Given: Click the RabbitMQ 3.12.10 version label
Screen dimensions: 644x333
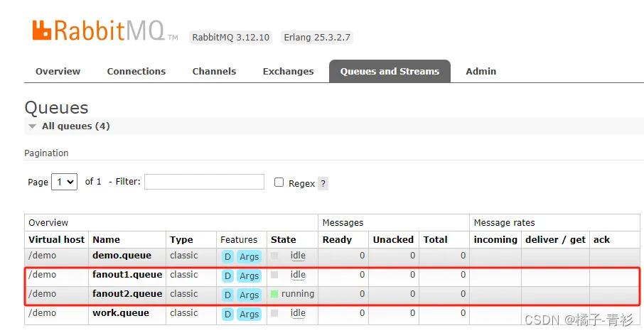Looking at the screenshot, I should coord(231,38).
